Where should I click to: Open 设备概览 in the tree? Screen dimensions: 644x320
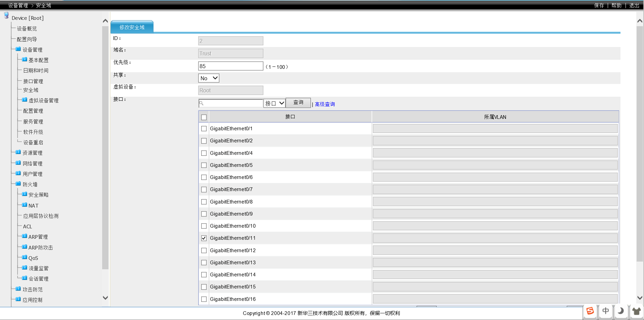[x=27, y=29]
